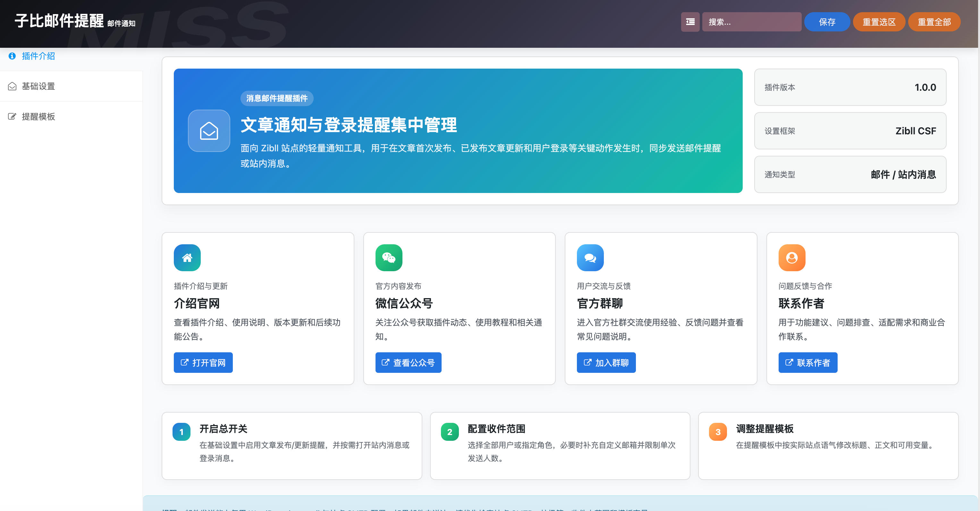Click the open envelope icon in banner
The image size is (980, 511).
[209, 131]
